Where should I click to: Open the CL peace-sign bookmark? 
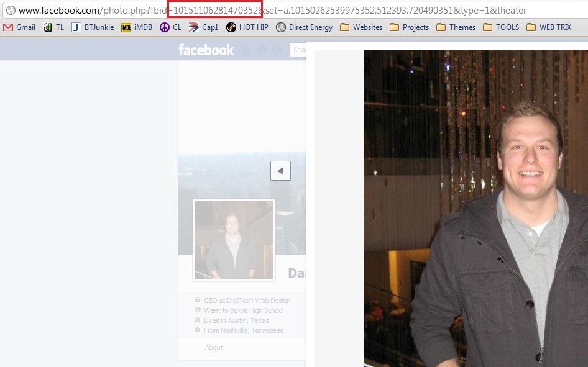click(171, 27)
